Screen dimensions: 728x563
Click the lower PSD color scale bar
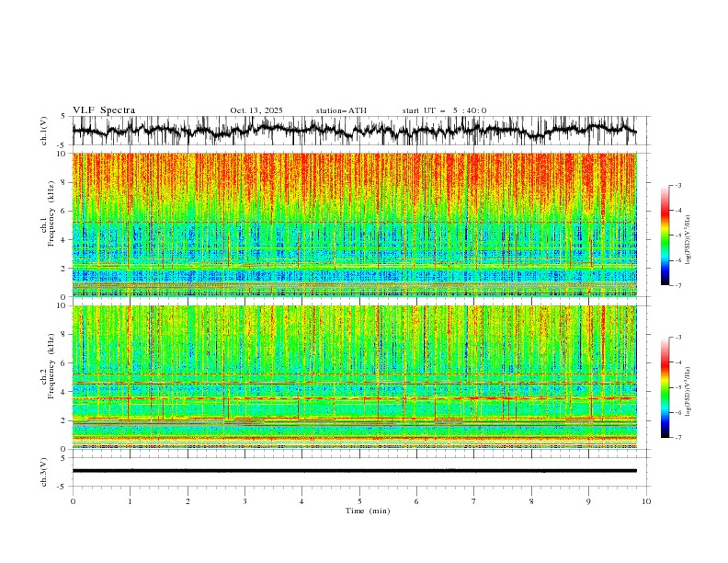pyautogui.click(x=665, y=387)
